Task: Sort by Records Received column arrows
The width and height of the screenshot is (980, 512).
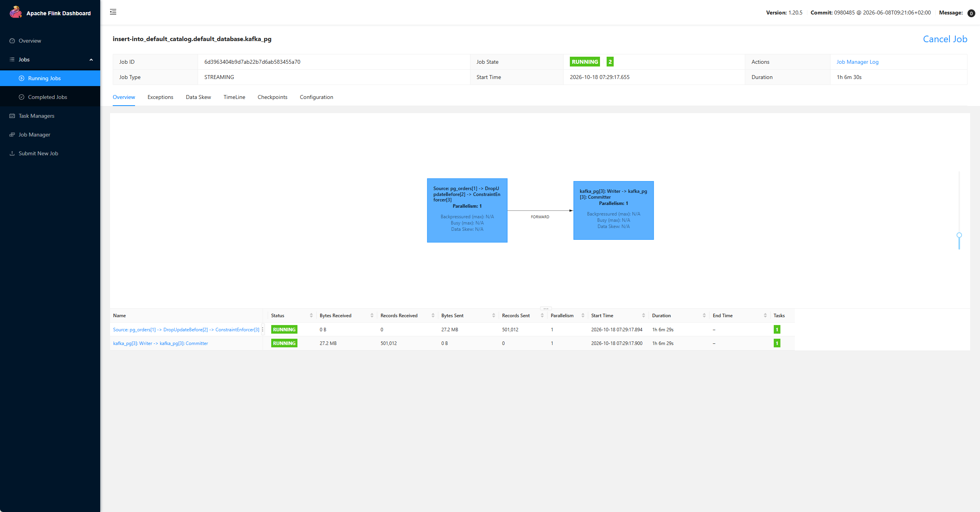Action: [433, 316]
